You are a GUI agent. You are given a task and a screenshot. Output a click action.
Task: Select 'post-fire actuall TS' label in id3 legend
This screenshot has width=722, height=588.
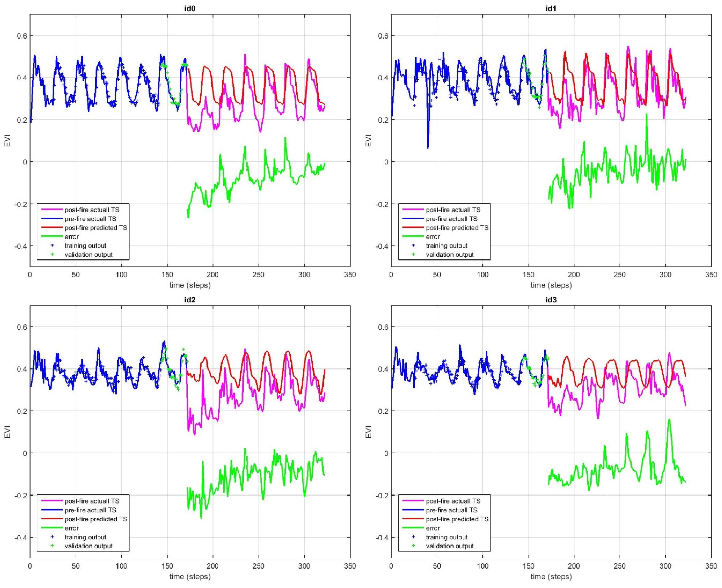[453, 501]
